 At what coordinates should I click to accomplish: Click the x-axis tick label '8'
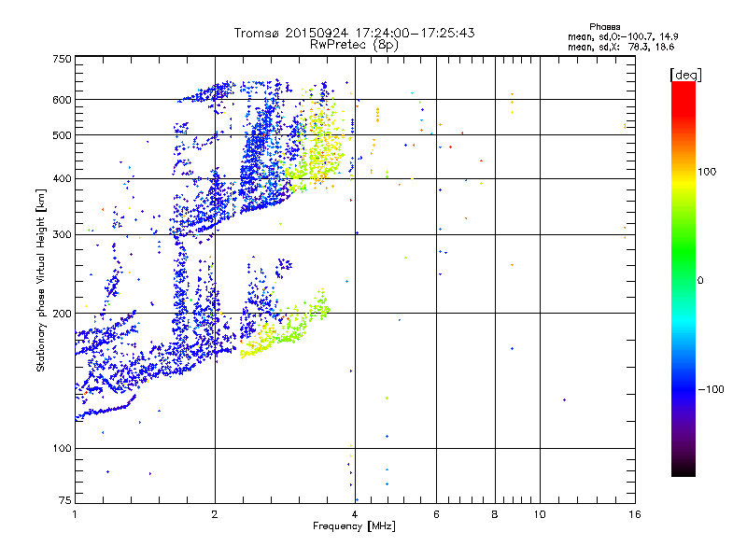(495, 514)
